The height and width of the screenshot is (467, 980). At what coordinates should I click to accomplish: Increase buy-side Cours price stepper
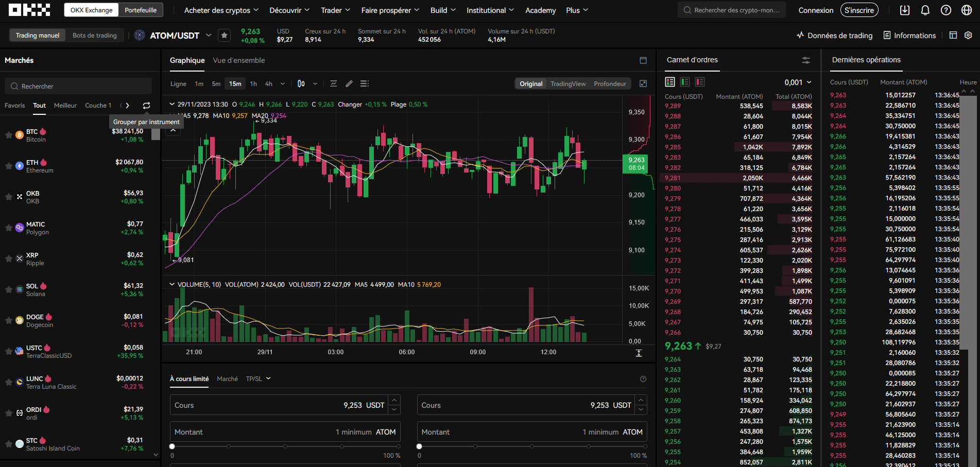point(394,401)
